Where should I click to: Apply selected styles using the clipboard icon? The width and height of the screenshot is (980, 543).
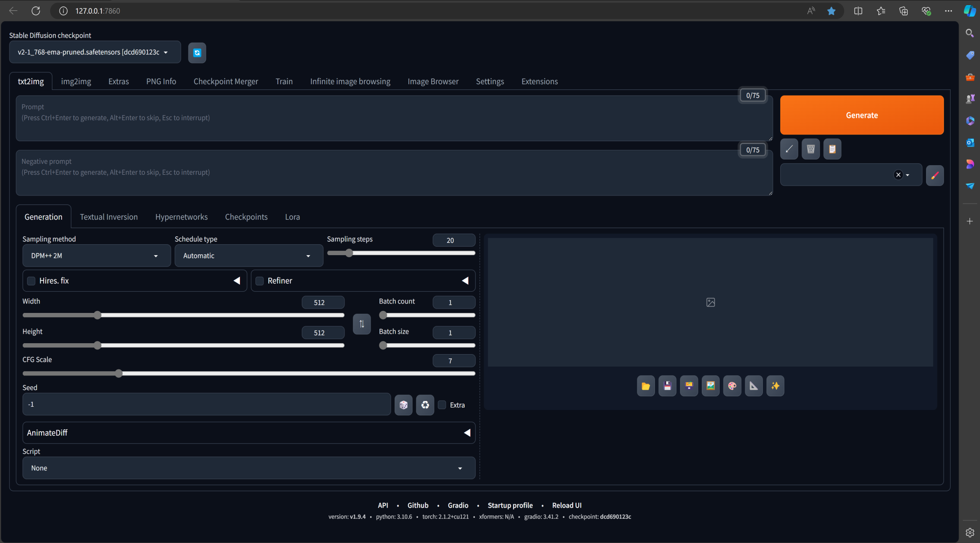click(x=832, y=149)
